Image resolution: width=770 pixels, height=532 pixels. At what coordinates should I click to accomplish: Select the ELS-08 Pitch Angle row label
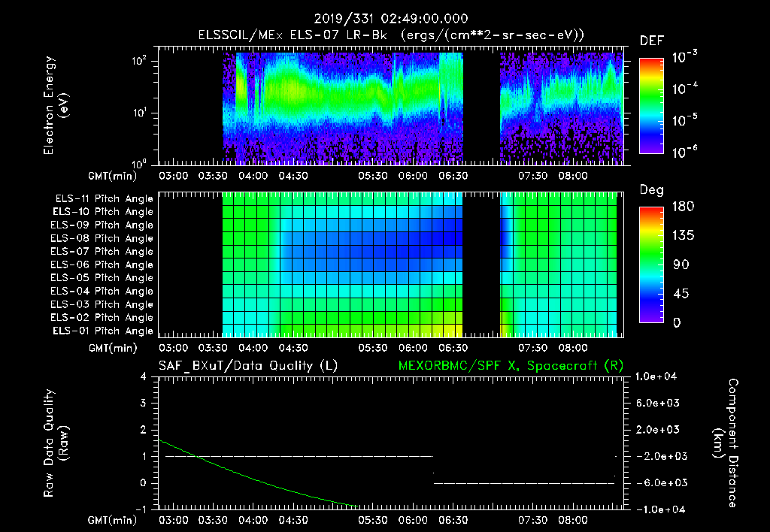(102, 238)
